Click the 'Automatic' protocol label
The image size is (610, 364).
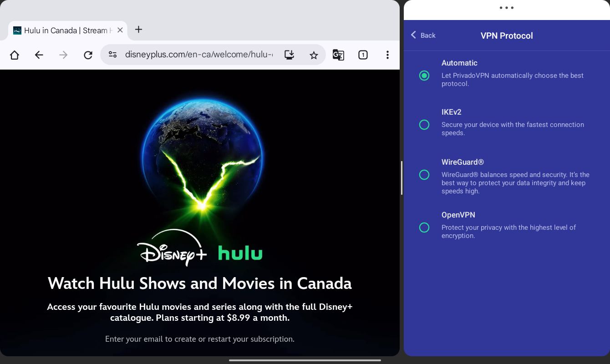pyautogui.click(x=459, y=63)
